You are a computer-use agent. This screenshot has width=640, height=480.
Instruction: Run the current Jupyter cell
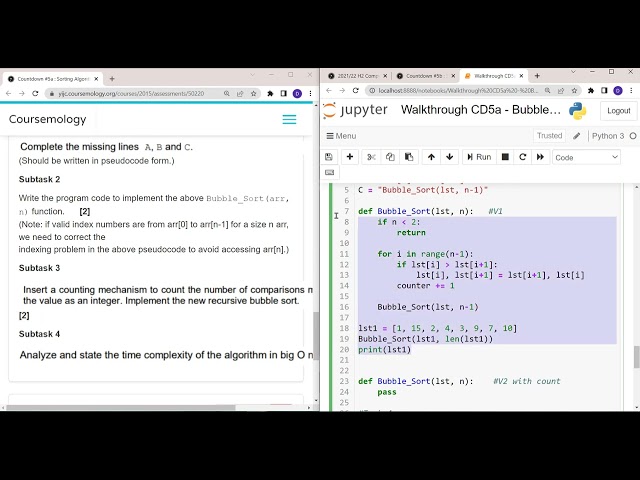[x=479, y=157]
